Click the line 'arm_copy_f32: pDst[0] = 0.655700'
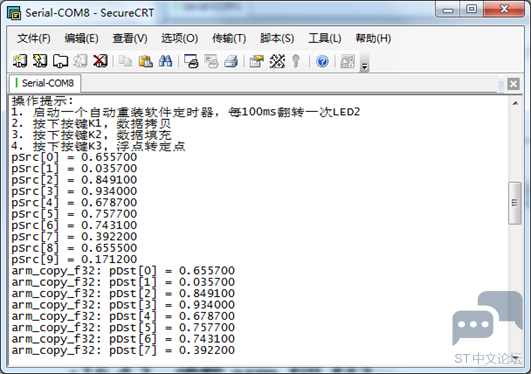531x374 pixels. tap(123, 271)
